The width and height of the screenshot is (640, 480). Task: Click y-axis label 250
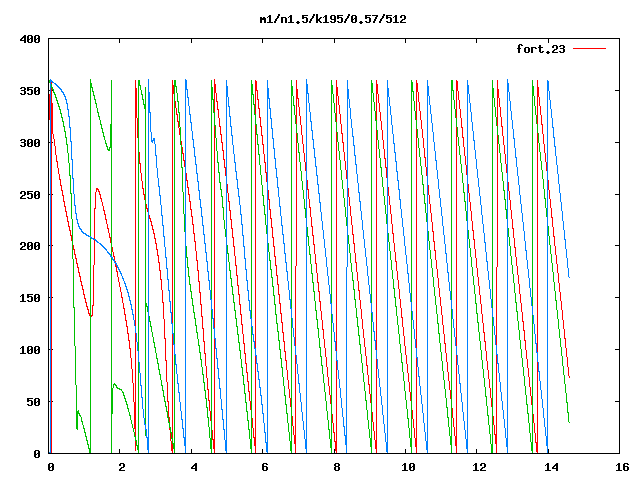(30, 195)
